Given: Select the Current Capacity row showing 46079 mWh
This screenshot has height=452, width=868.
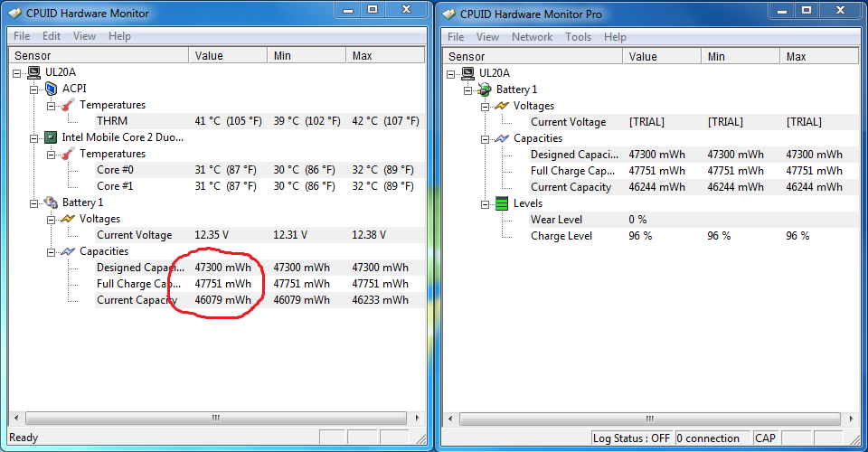Looking at the screenshot, I should pyautogui.click(x=259, y=300).
